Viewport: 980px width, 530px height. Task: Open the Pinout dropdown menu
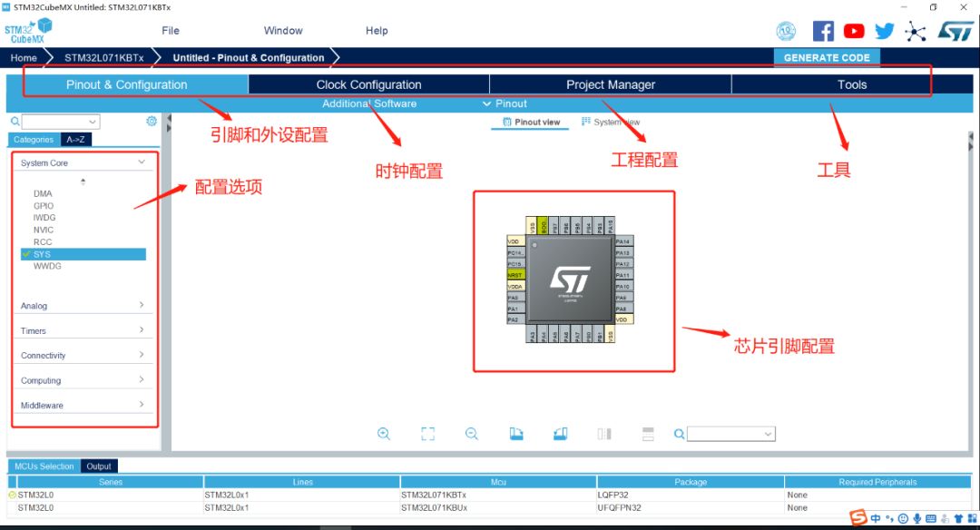point(505,103)
